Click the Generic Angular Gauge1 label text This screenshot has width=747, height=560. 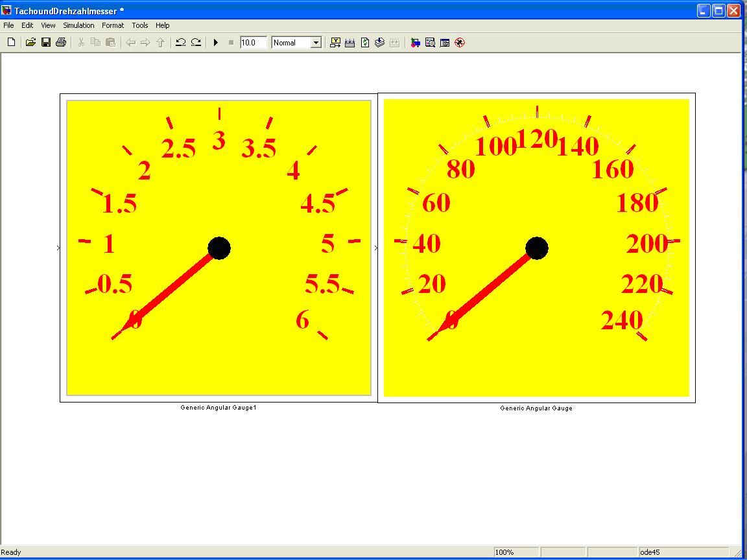[219, 408]
